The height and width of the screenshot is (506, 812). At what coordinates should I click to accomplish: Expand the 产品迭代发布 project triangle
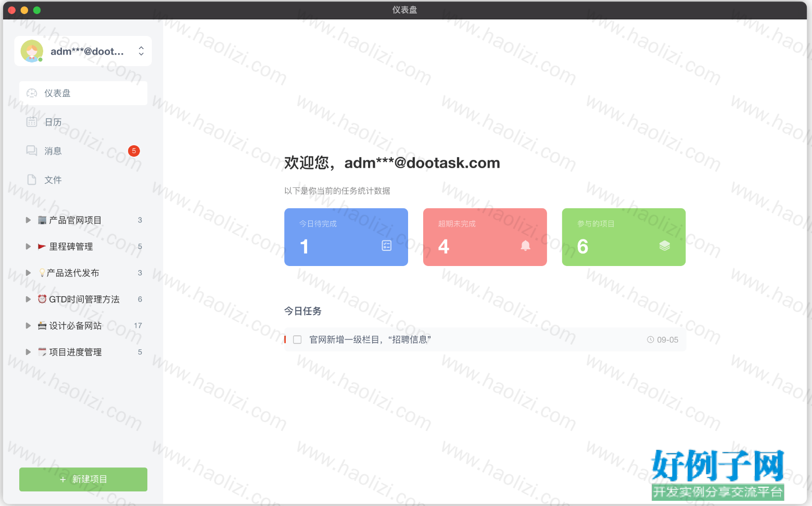point(28,273)
